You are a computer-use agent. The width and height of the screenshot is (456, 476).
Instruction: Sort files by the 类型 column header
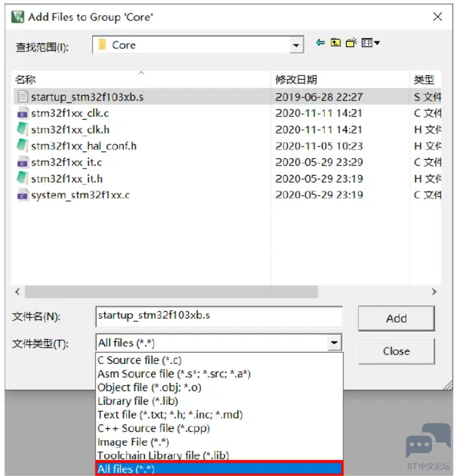pos(425,80)
